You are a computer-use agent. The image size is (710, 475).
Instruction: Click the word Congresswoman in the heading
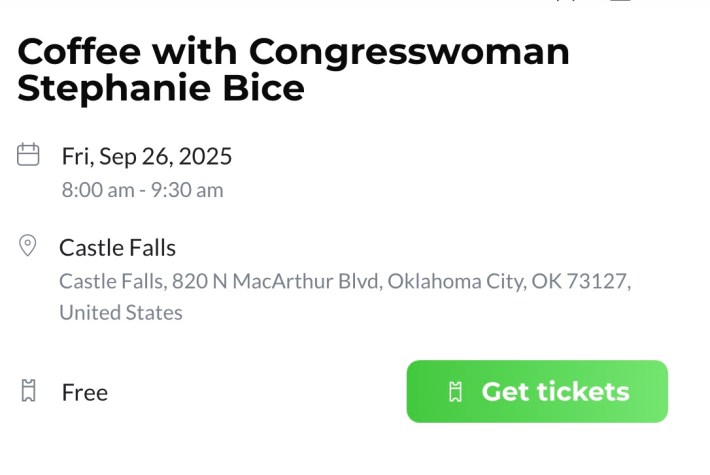(409, 53)
